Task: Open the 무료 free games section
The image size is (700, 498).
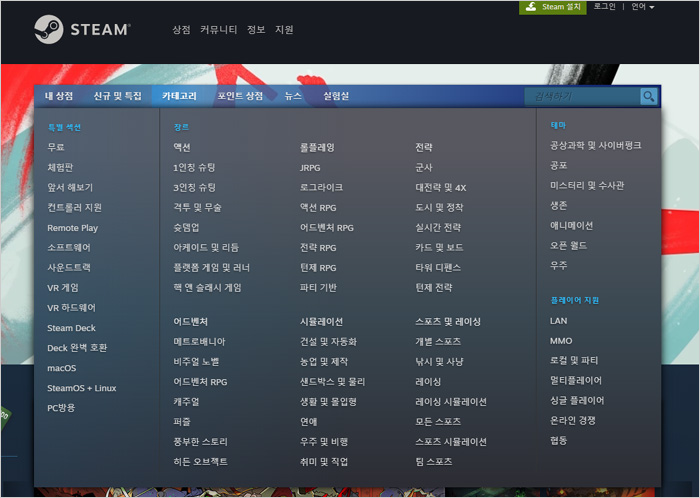Action: point(56,147)
